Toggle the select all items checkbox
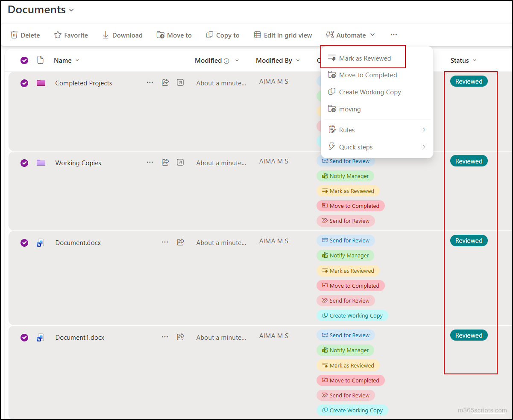Viewport: 513px width, 420px height. pos(24,60)
